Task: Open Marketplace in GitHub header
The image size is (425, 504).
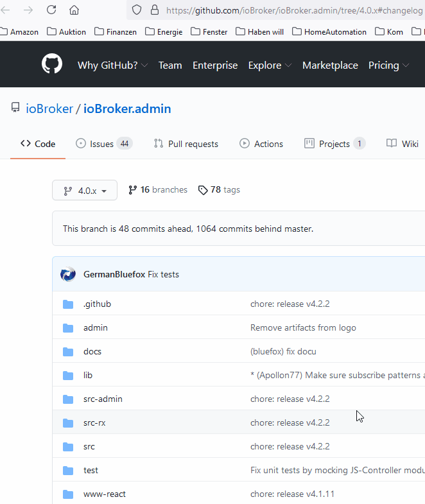Action: (330, 65)
